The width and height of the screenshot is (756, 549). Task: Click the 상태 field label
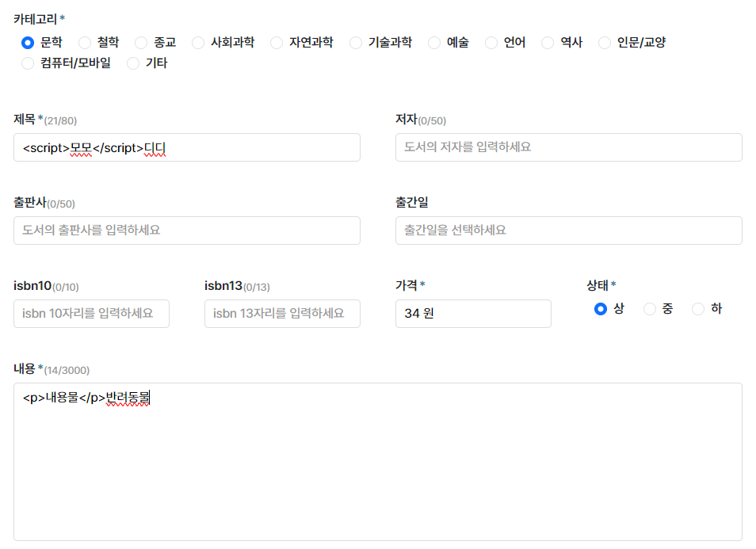pyautogui.click(x=598, y=285)
